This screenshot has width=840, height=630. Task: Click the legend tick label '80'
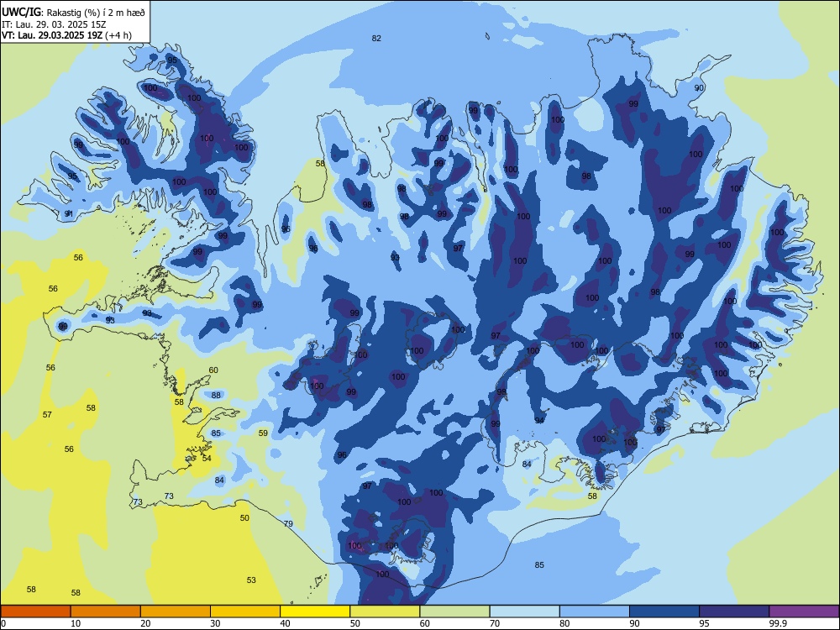tap(564, 623)
